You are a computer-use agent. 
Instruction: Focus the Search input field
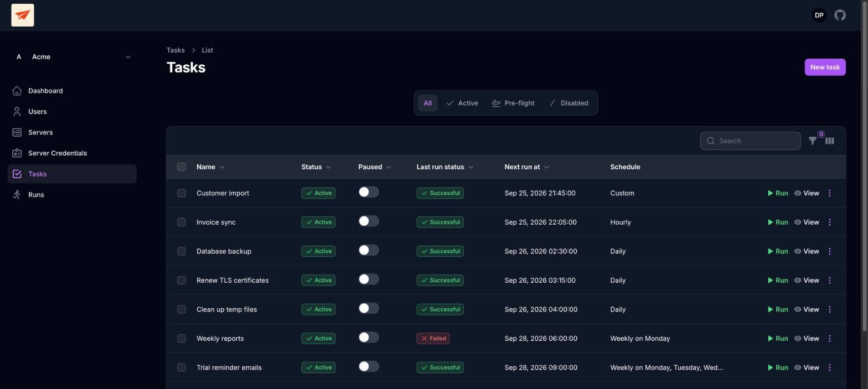750,141
